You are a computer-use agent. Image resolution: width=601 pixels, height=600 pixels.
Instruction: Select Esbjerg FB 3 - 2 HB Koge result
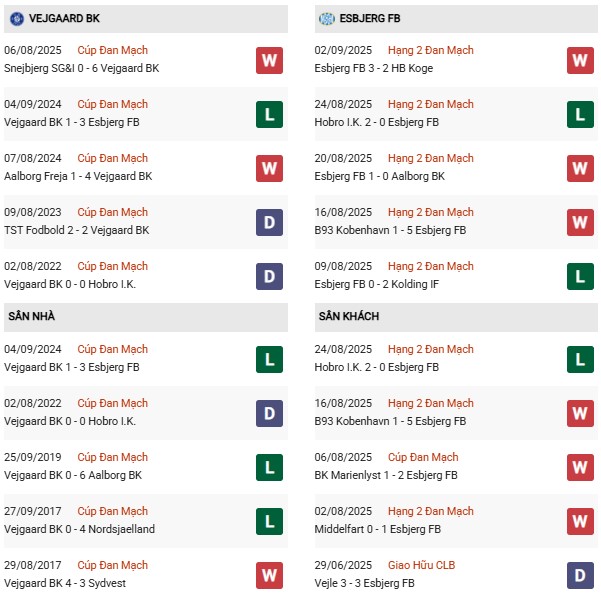pyautogui.click(x=374, y=68)
